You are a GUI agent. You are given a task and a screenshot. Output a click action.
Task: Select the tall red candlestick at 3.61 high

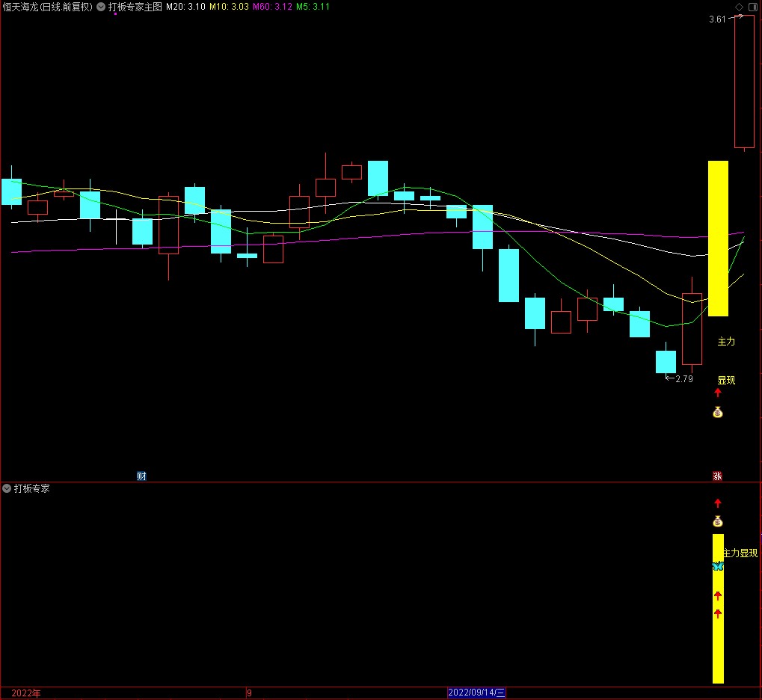(744, 81)
